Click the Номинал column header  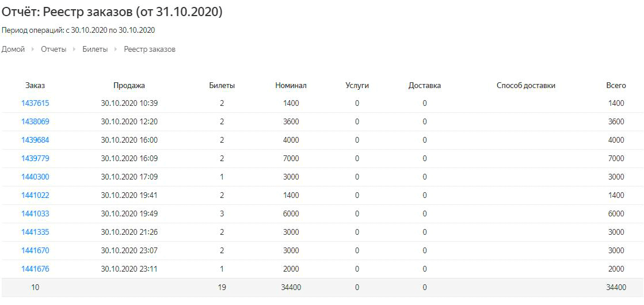[291, 86]
